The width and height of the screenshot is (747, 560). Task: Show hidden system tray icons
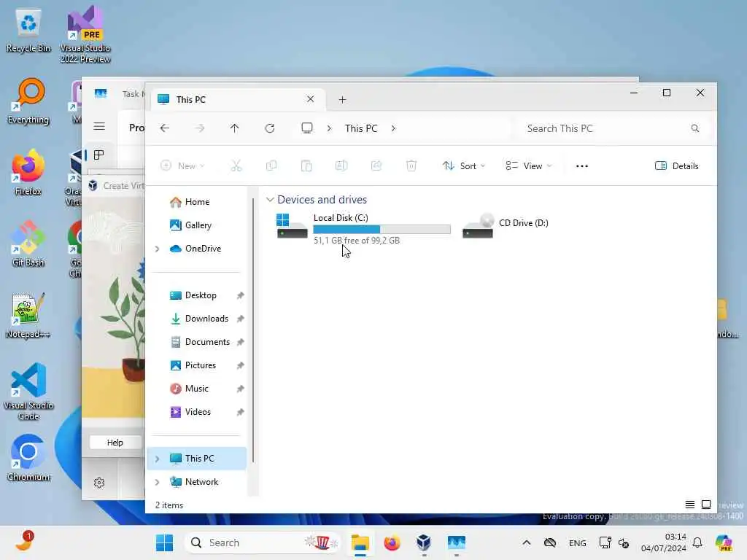point(527,542)
